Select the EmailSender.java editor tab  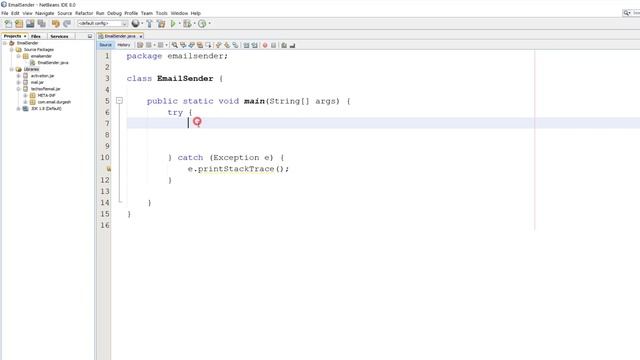(120, 36)
